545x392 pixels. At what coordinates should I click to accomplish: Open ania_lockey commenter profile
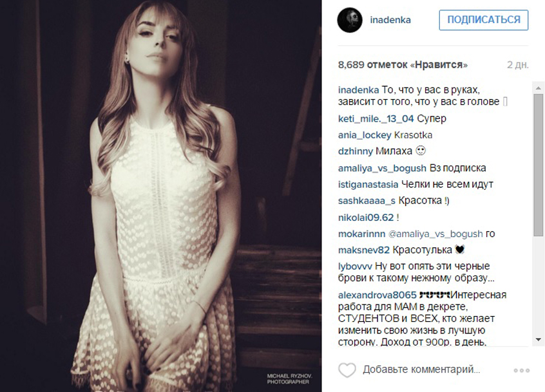point(365,135)
